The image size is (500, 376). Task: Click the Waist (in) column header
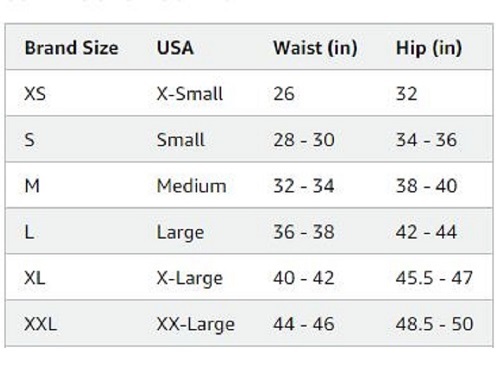click(315, 48)
